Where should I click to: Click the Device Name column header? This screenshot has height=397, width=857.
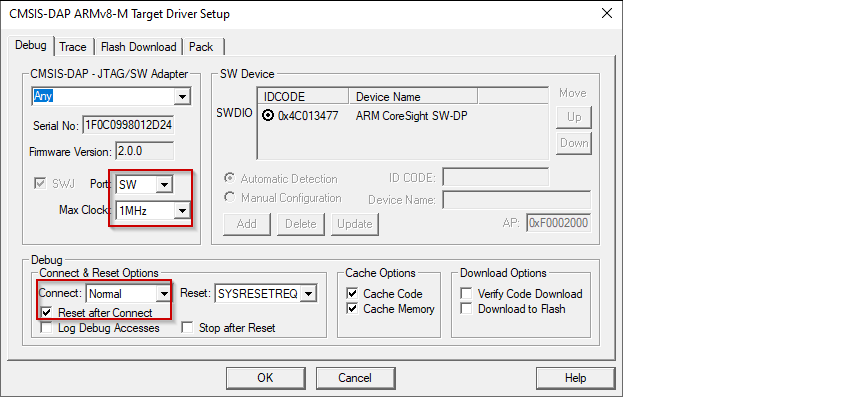point(413,97)
